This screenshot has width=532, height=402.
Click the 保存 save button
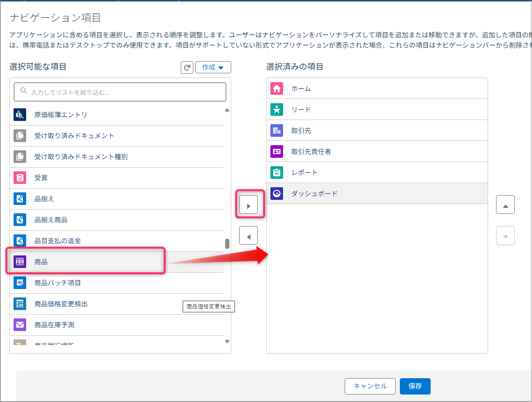pyautogui.click(x=415, y=386)
